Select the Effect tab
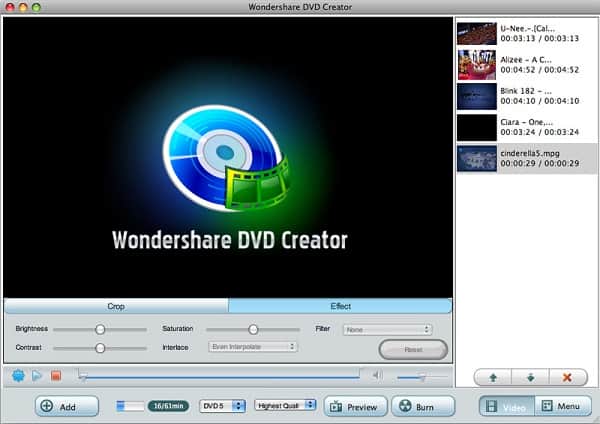Image resolution: width=600 pixels, height=424 pixels. tap(340, 306)
